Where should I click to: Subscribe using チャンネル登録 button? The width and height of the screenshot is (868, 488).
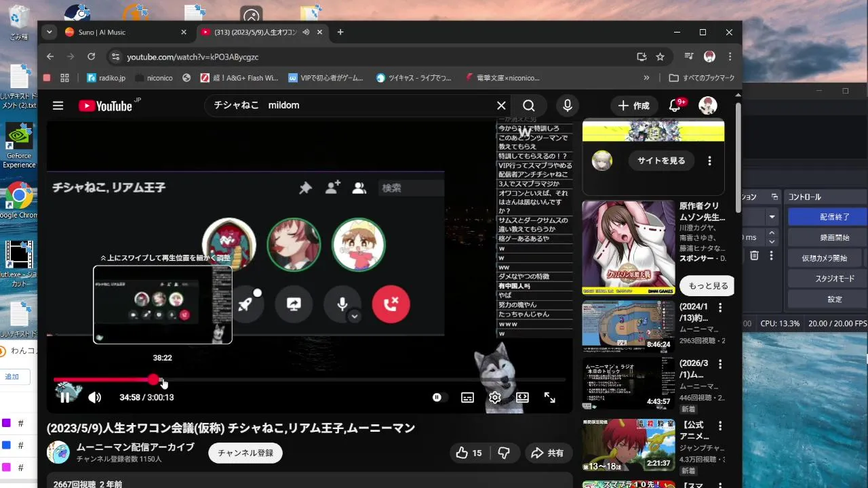(x=245, y=453)
